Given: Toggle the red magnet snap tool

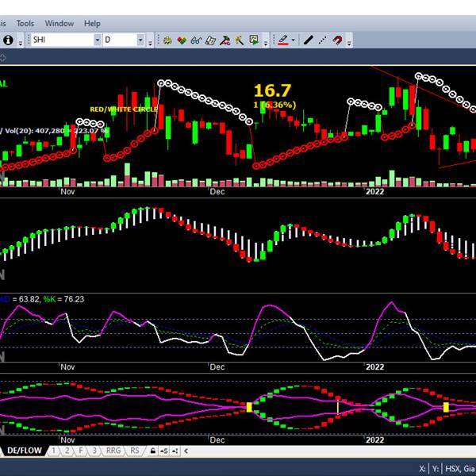Looking at the screenshot, I should tap(338, 40).
